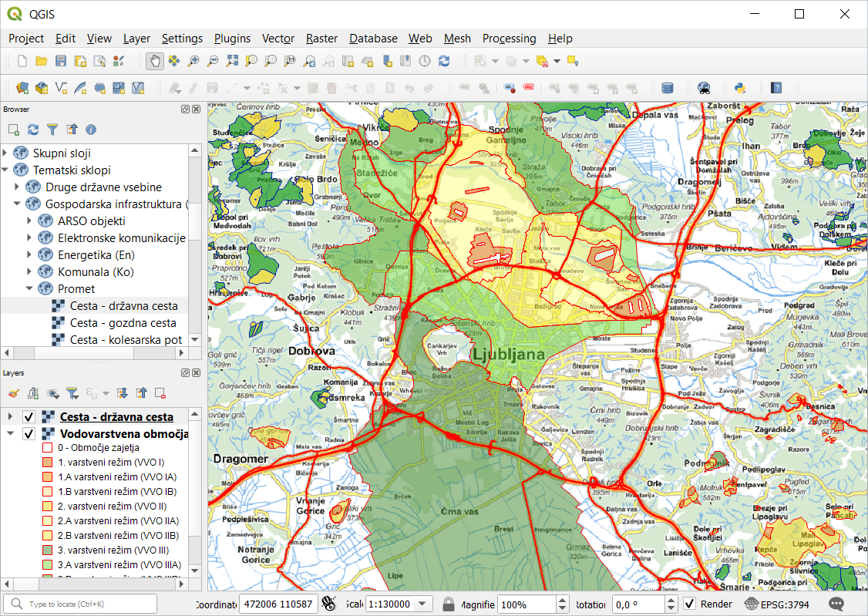Screen dimensions: 868x616
Task: Collapse the Vodovarstvena območja layer legend
Action: pos(9,434)
